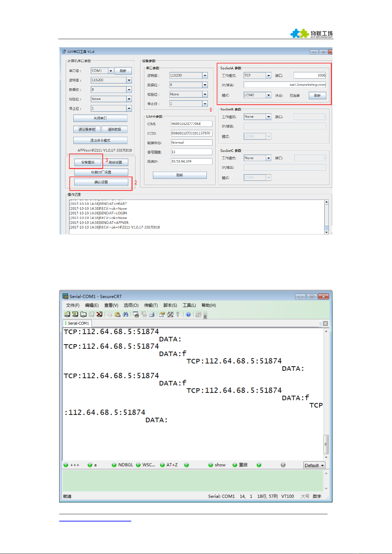Screen dimensions: 392x554
Task: Click the Print Screen toolbar icon
Action: coord(136,314)
